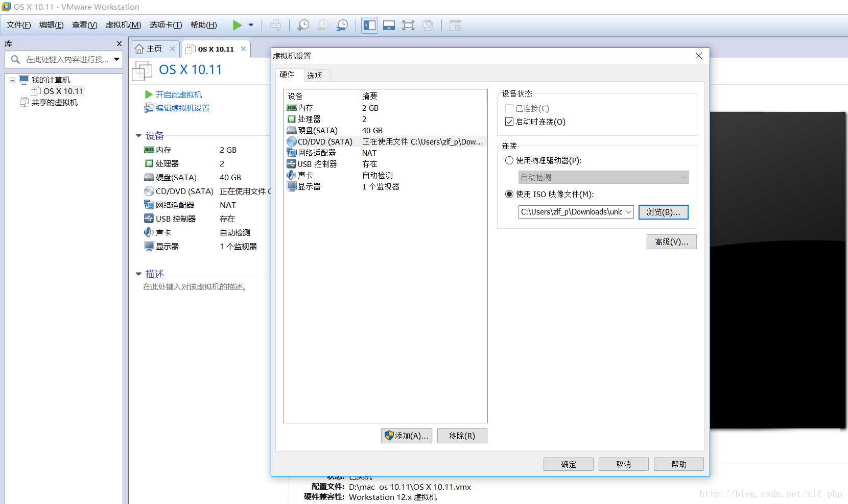Open the 选项卡(T) menu
Screen dimensions: 848x504
166,25
